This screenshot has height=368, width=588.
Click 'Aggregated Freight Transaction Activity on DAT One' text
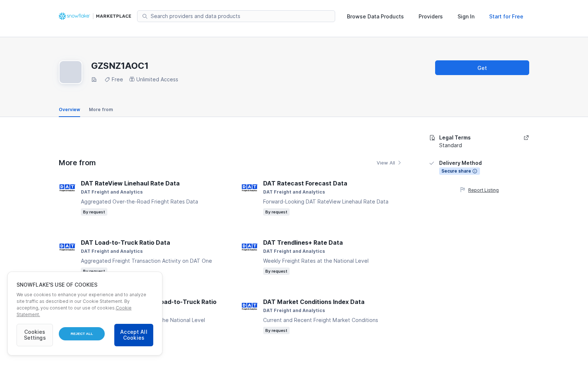pyautogui.click(x=146, y=261)
